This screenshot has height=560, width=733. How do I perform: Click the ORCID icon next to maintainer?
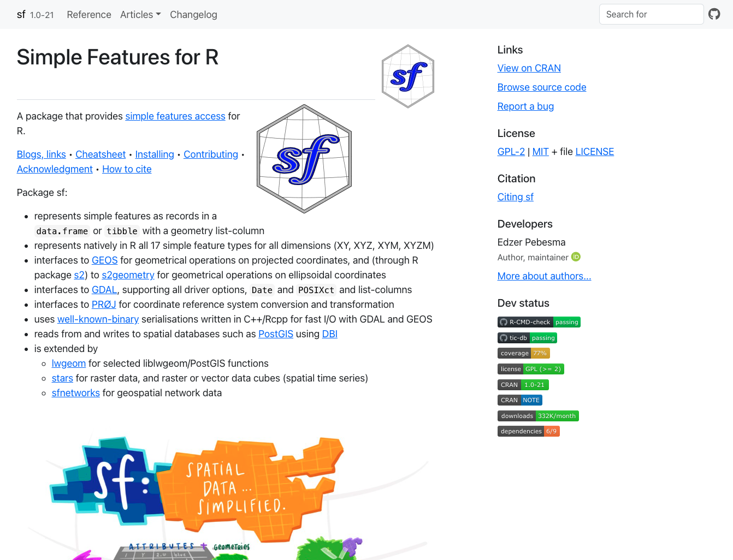(x=576, y=257)
